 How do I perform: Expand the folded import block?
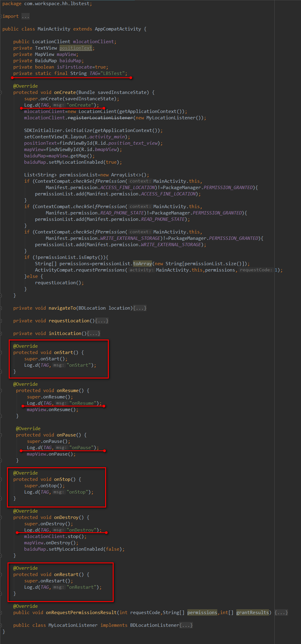coord(25,16)
